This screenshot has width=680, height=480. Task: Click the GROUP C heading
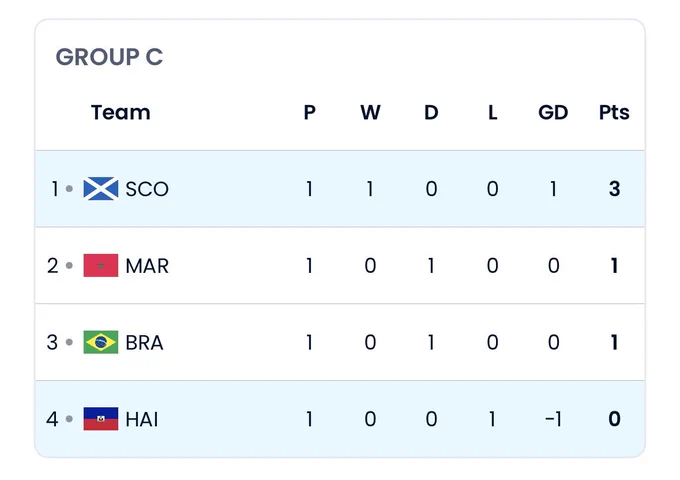109,57
